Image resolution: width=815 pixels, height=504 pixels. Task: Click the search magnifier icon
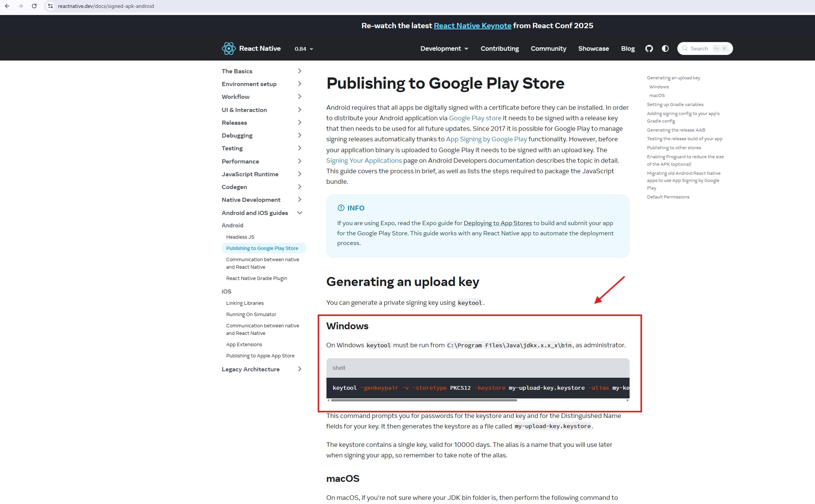pos(685,48)
